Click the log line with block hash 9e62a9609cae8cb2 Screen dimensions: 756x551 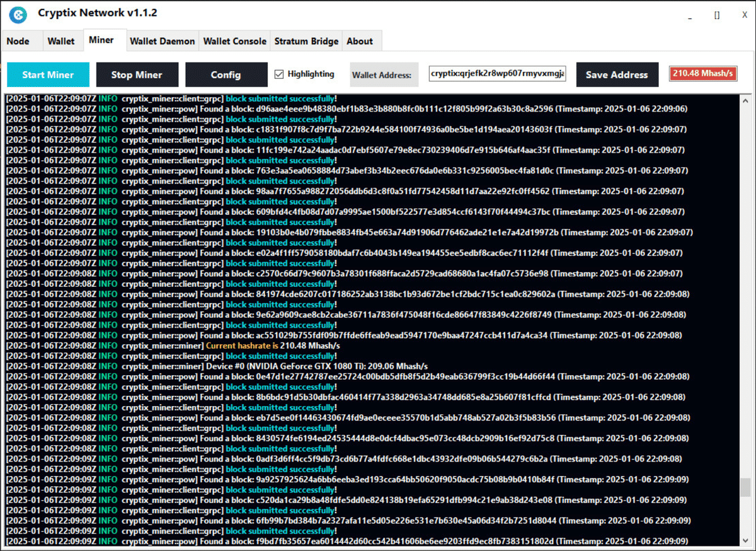pyautogui.click(x=345, y=315)
